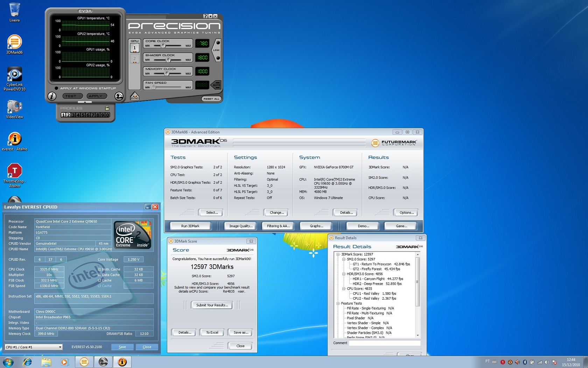Switch to 3DMark06 taskbar button
Screen dimensions: 588x368
pyautogui.click(x=84, y=362)
